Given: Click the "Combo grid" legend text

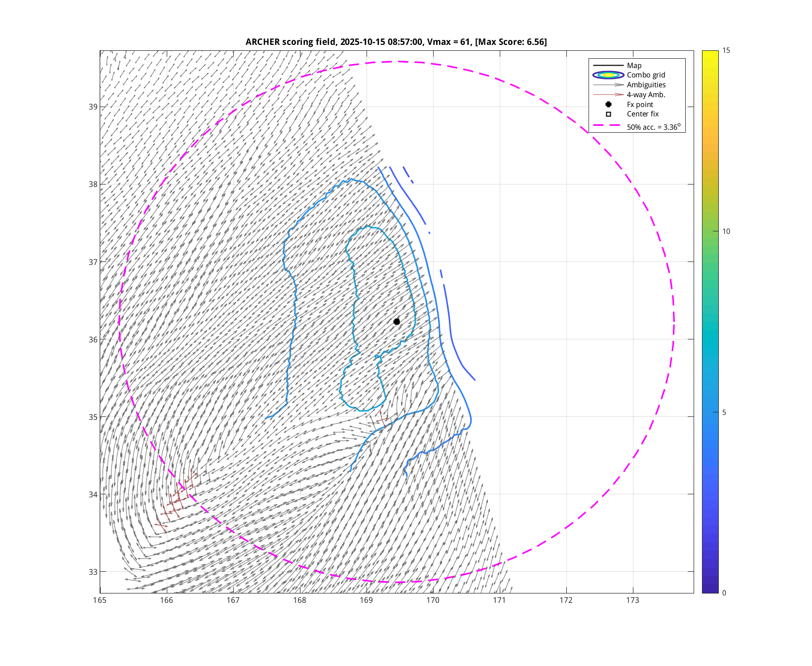Looking at the screenshot, I should [x=646, y=75].
